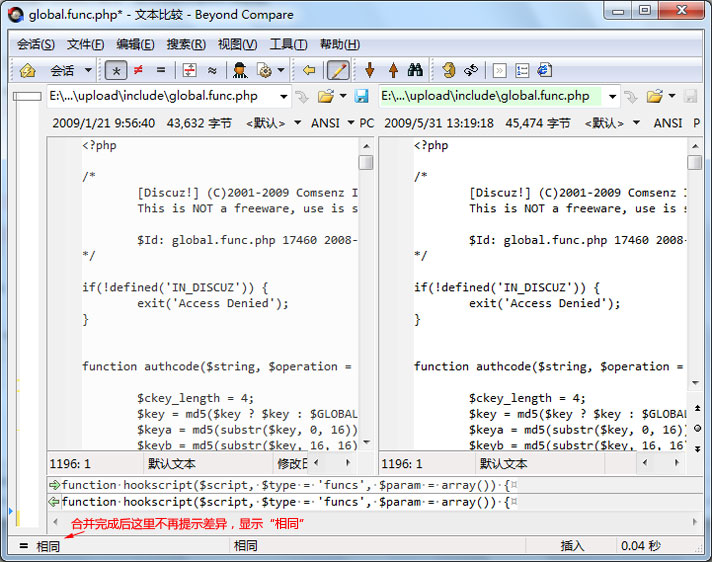This screenshot has height=562, width=712.
Task: Click the right-arrow hookscript detail line
Action: click(375, 485)
